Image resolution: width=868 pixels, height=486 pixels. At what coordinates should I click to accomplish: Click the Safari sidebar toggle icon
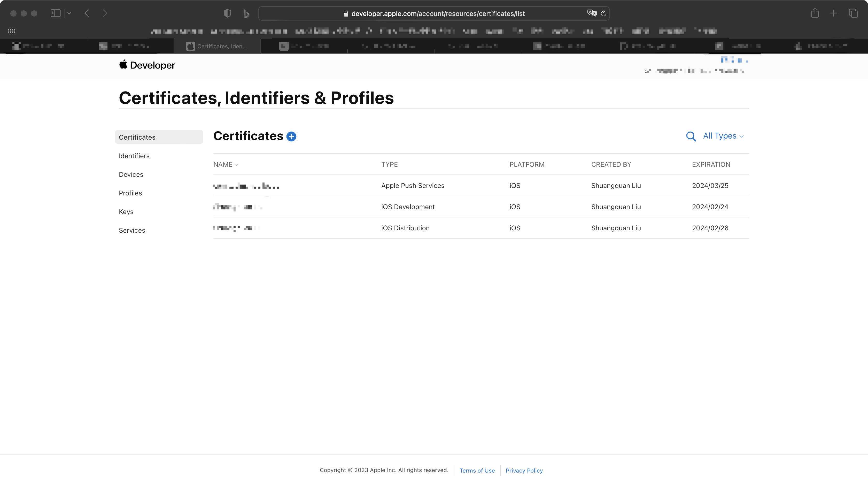click(x=55, y=13)
